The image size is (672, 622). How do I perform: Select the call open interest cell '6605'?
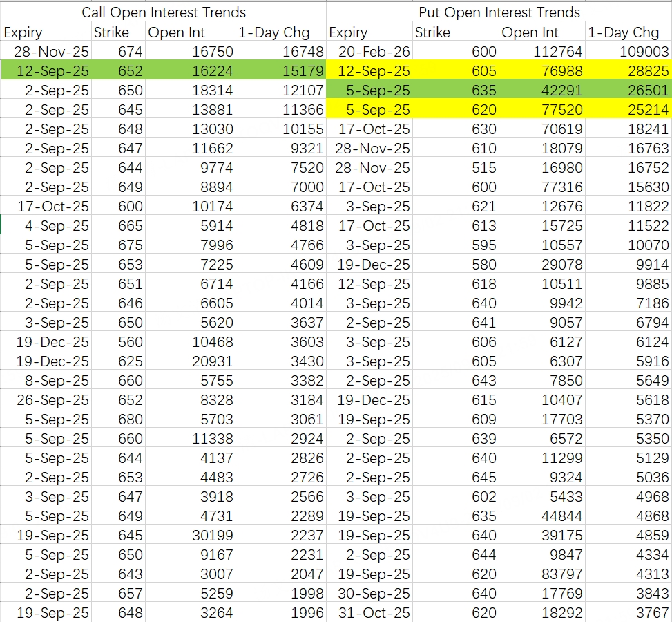point(191,303)
